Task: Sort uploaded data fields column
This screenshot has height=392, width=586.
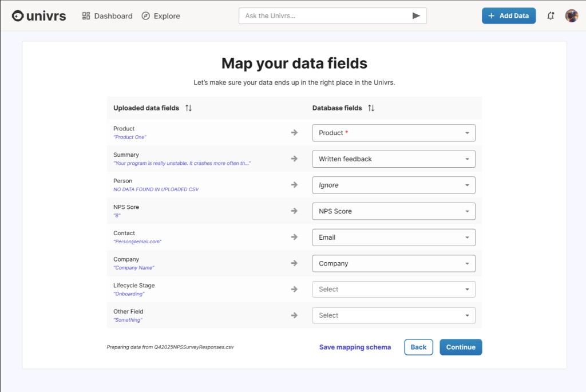Action: 188,108
